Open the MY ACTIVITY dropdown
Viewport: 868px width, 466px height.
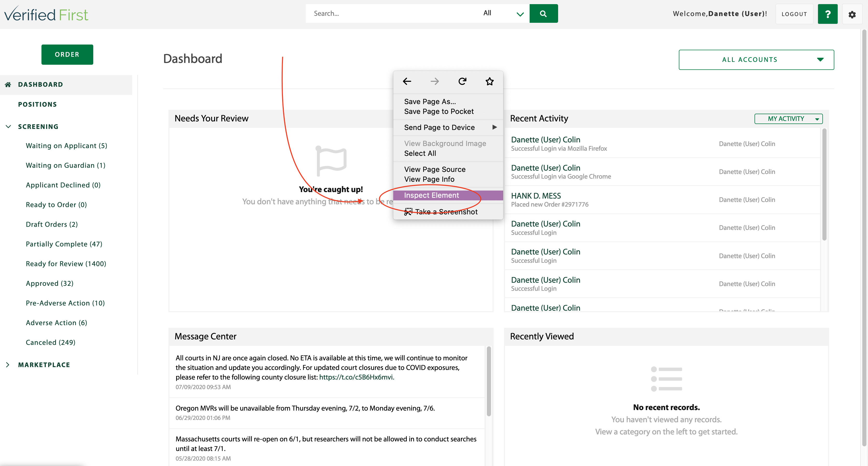coord(788,119)
